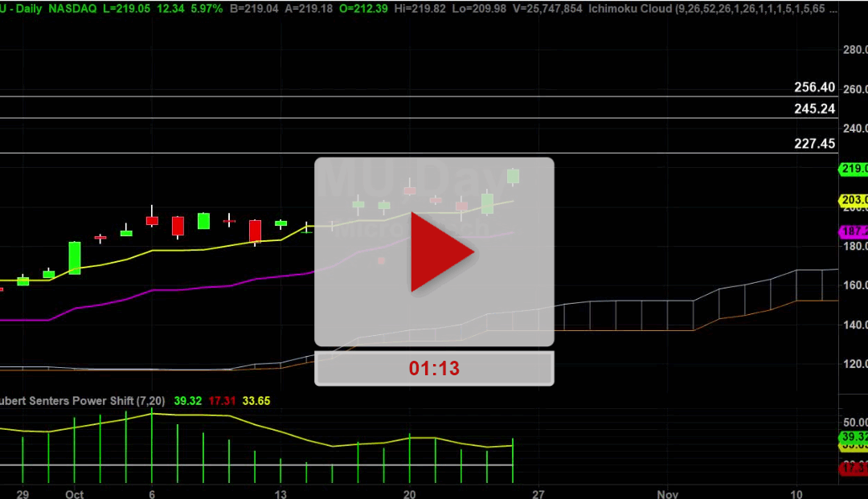Click the 01:13 video progress bar
868x499 pixels.
[434, 368]
